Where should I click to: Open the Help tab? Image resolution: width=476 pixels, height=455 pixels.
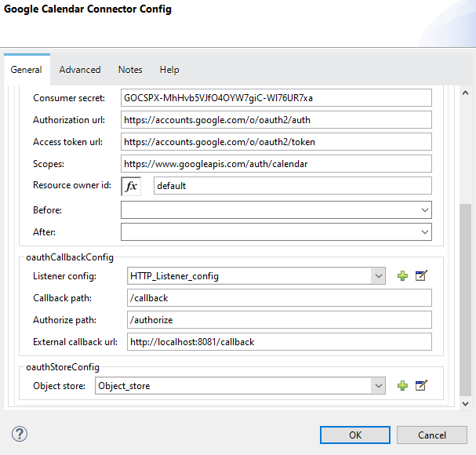(169, 70)
